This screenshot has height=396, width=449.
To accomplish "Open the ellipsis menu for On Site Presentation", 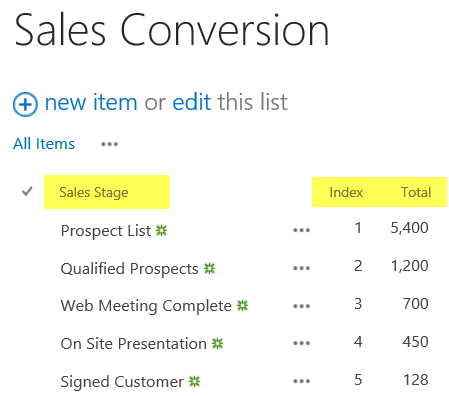I will (x=301, y=343).
